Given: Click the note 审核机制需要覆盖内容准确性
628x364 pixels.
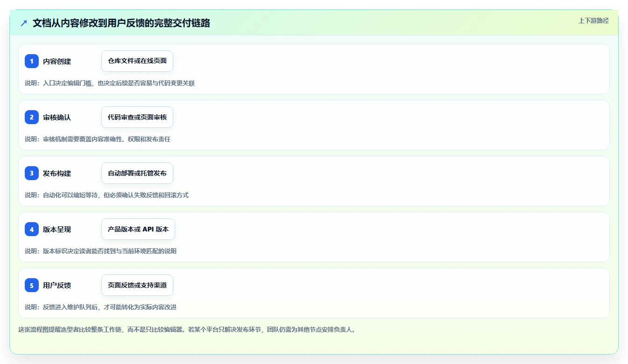Looking at the screenshot, I should tap(98, 139).
